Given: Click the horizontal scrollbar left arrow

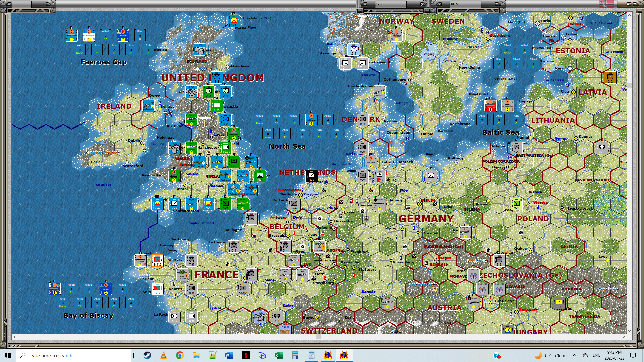Looking at the screenshot, I should 14,337.
